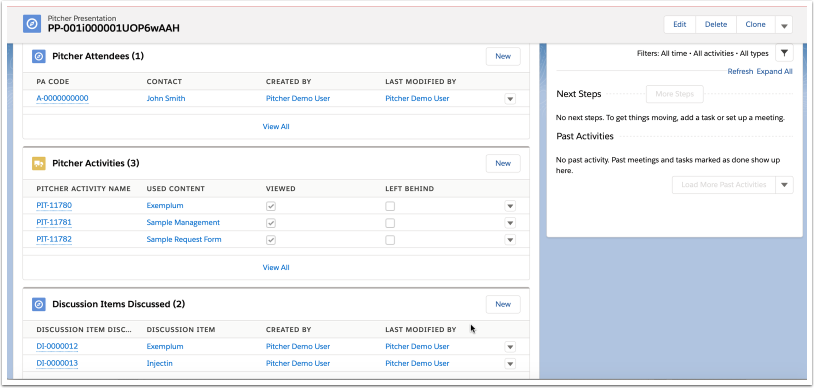
Task: Open row actions dropdown for PIT-11782
Action: [x=510, y=240]
